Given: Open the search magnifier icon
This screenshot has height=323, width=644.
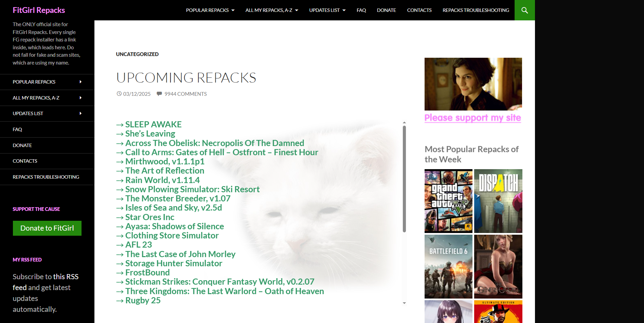Looking at the screenshot, I should [x=524, y=10].
